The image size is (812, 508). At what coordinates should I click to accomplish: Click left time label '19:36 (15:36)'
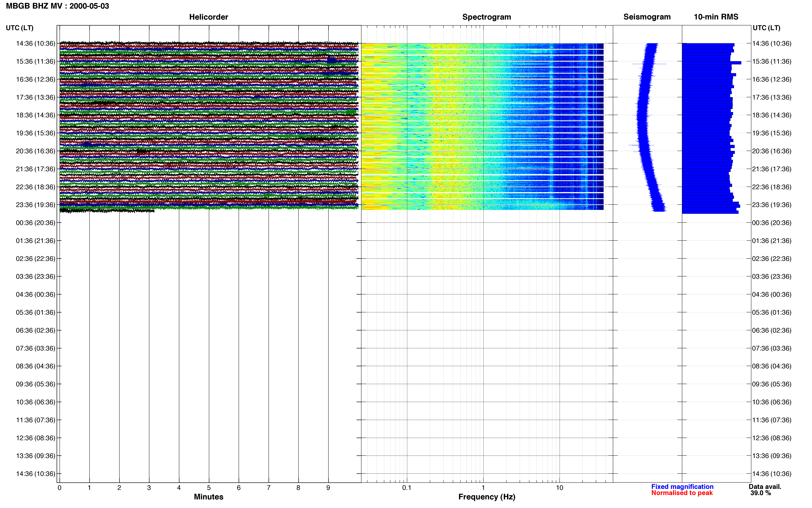coord(36,133)
